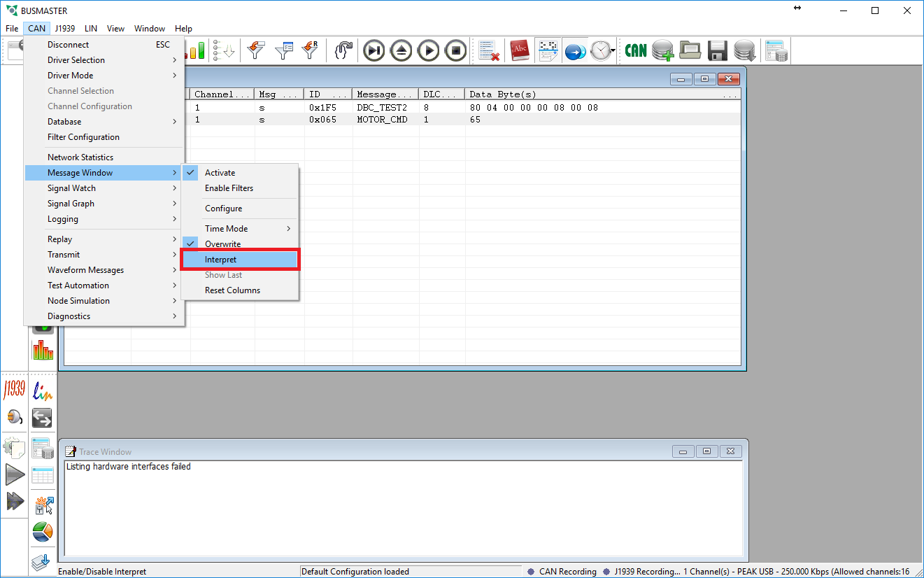Click the play replay button in toolbar
The width and height of the screenshot is (924, 578).
point(429,50)
